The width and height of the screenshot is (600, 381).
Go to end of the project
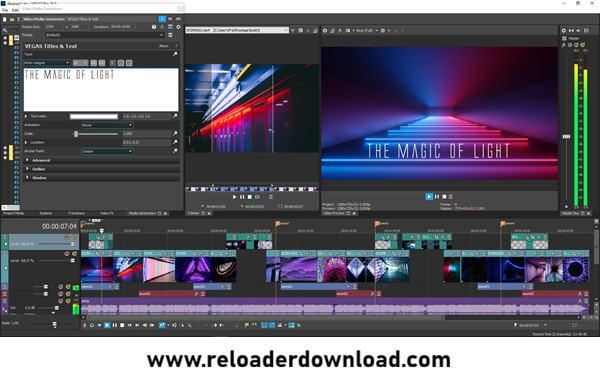click(137, 325)
